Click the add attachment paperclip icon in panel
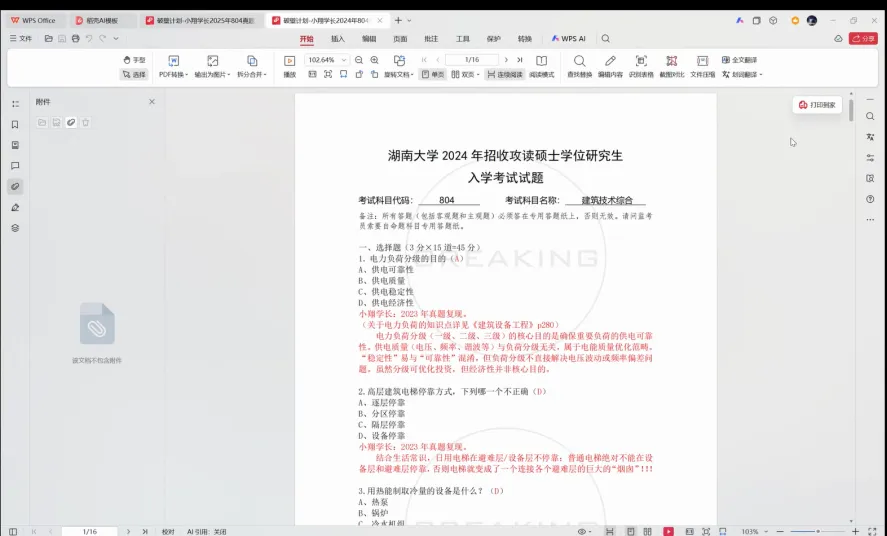The height and width of the screenshot is (536, 887). tap(71, 123)
